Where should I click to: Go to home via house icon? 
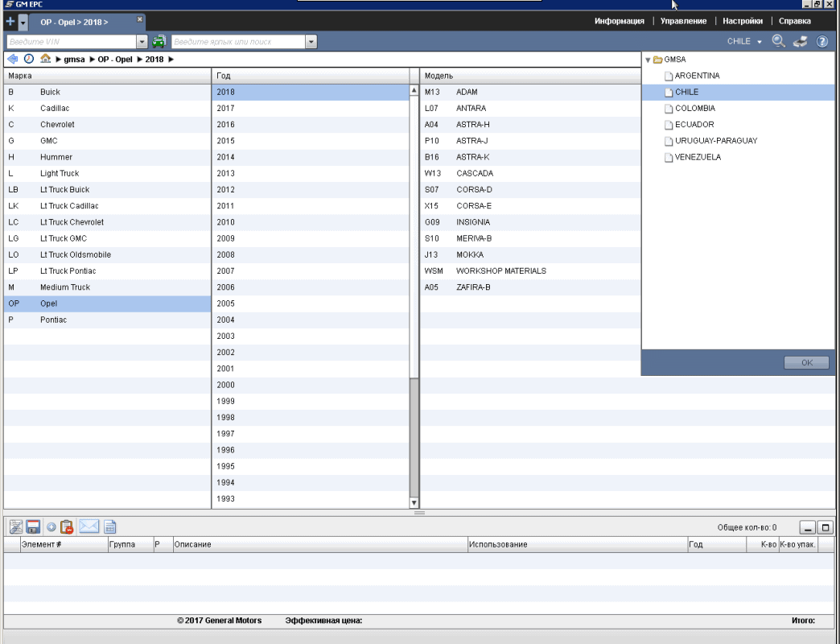(46, 59)
